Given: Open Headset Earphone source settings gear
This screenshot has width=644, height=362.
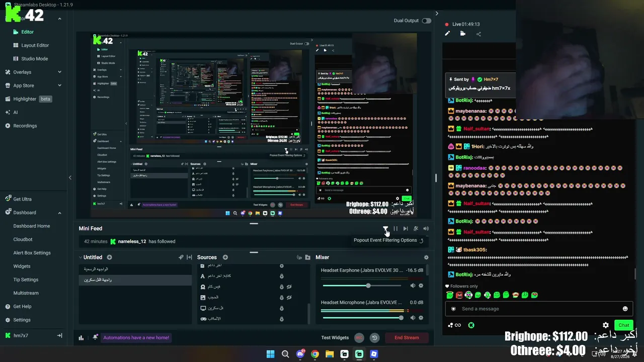Looking at the screenshot, I should click(x=421, y=286).
